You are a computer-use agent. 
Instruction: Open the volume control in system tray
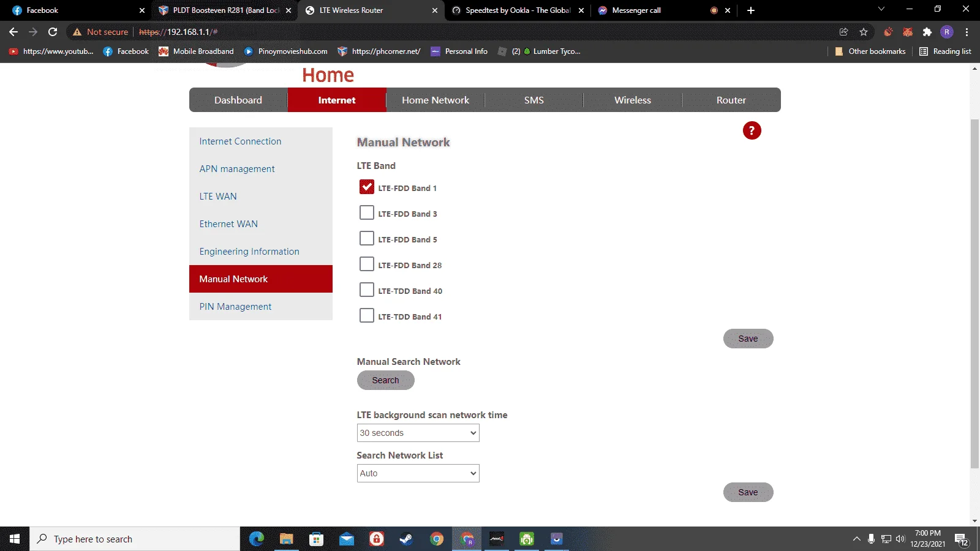pyautogui.click(x=900, y=539)
